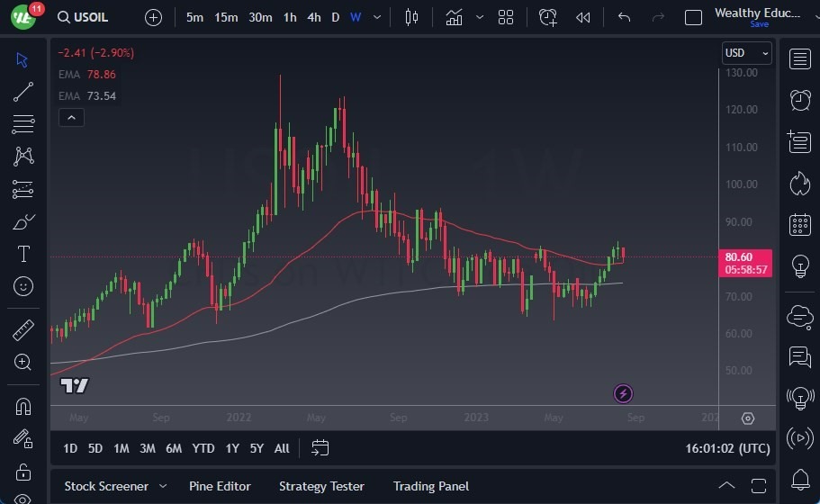Image resolution: width=820 pixels, height=504 pixels.
Task: Select the 1M date range
Action: (122, 448)
